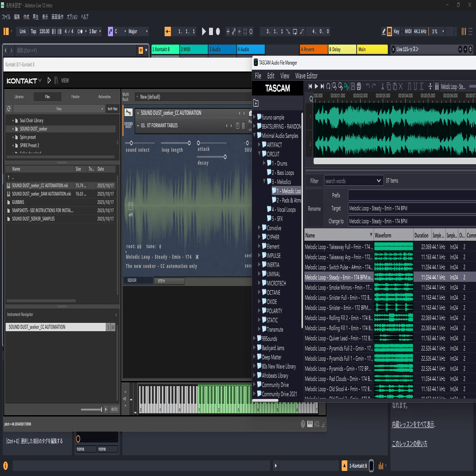This screenshot has width=476, height=476.
Task: Open the 内蔵レッスンをすべて表示 link
Action: click(413, 424)
